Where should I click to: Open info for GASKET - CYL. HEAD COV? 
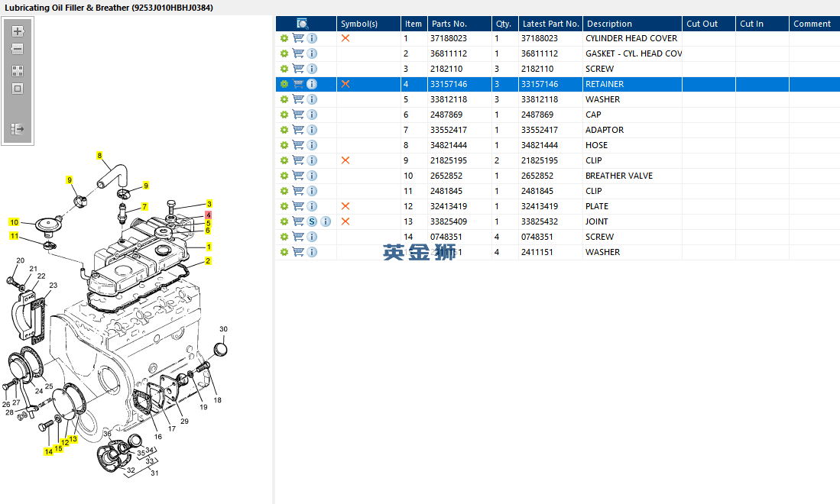click(312, 53)
